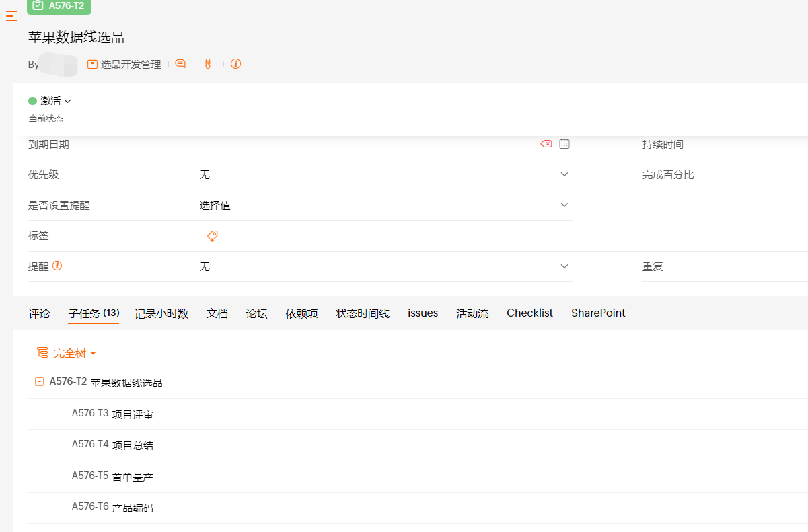
Task: Expand the 提醒 reminder dropdown
Action: point(564,266)
